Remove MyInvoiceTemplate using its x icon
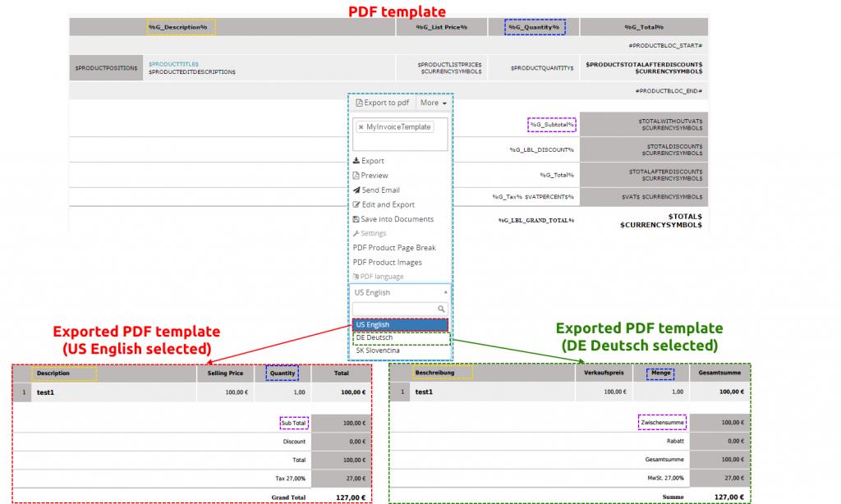The height and width of the screenshot is (504, 841). pos(361,127)
